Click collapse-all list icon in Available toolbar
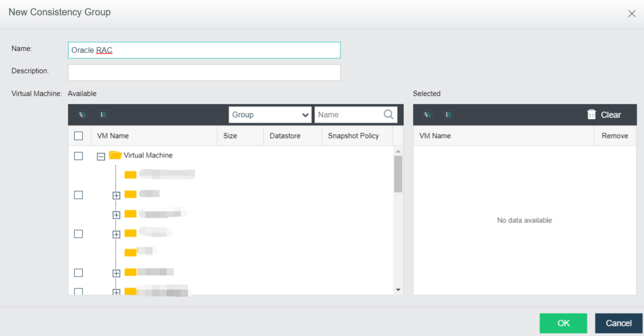Viewport: 644px width, 336px height. (x=103, y=115)
